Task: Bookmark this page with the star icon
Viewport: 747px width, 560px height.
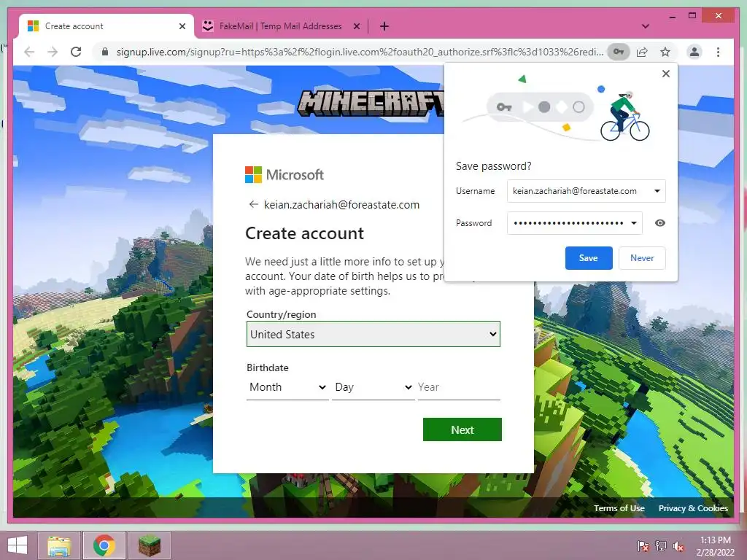Action: tap(665, 52)
